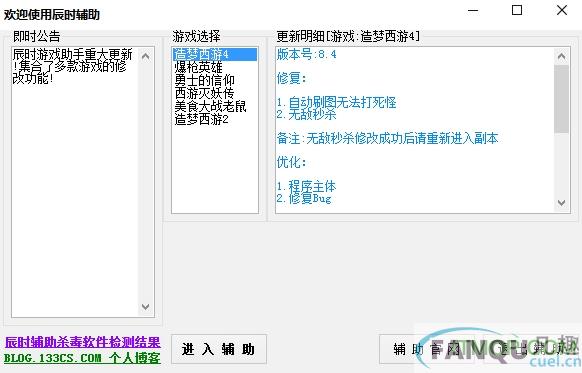
Task: Maximize the 辰时辅助 window
Action: pos(517,10)
